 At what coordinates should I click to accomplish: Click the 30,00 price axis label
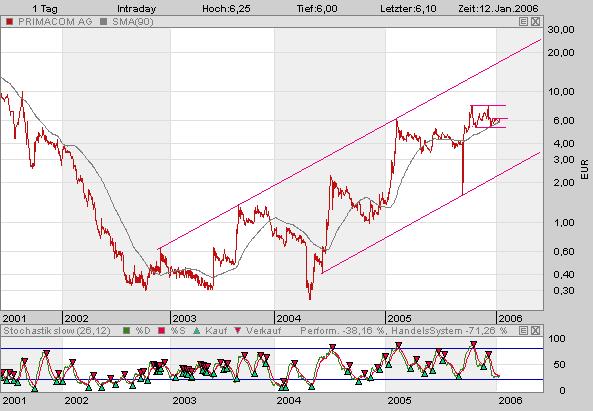pos(561,29)
